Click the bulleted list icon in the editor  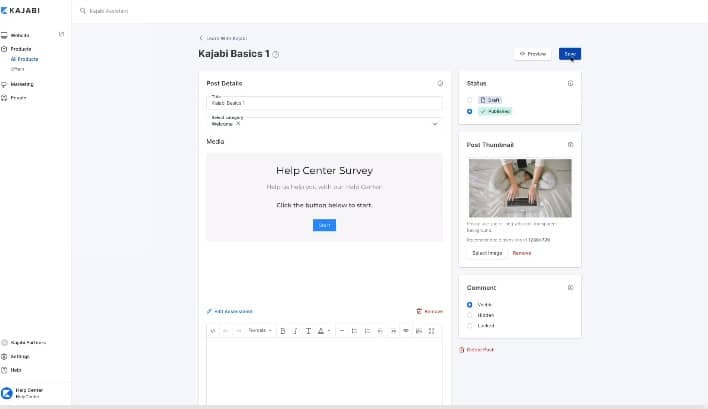tap(354, 331)
